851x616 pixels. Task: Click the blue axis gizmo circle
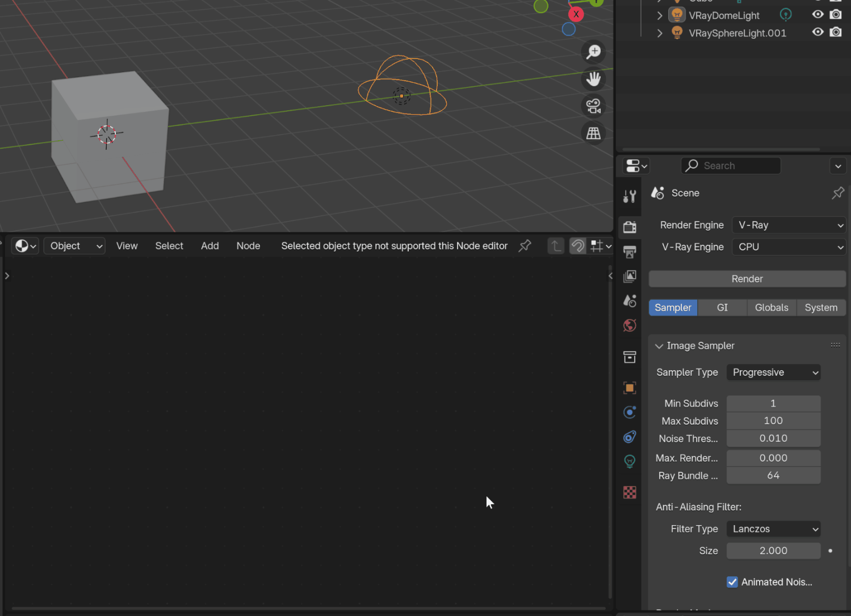[568, 29]
